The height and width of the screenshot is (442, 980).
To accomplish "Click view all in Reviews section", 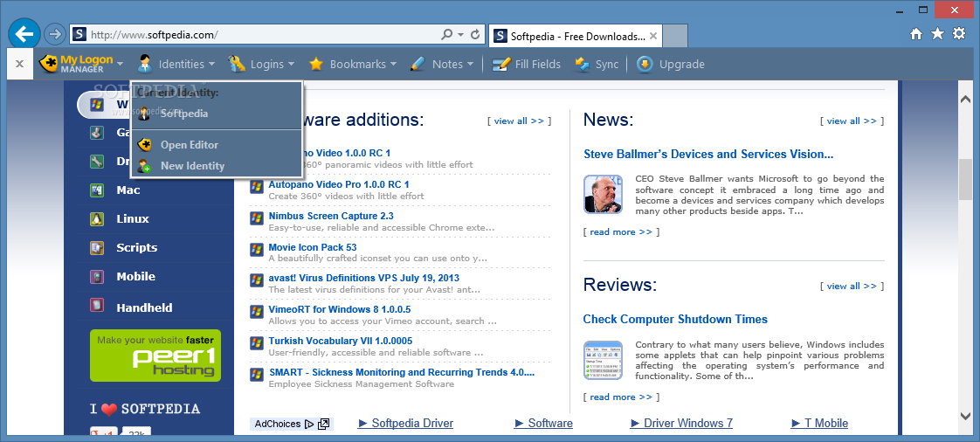I will 852,286.
